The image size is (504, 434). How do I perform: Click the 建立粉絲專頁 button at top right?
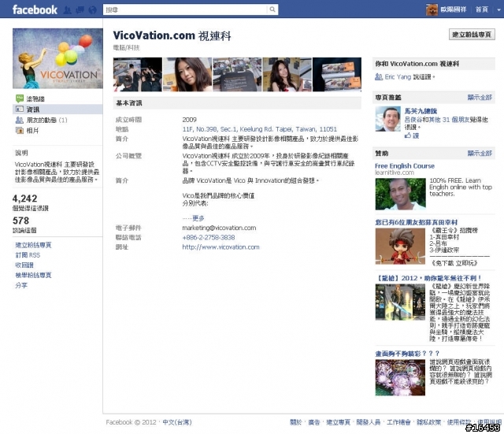coord(472,35)
